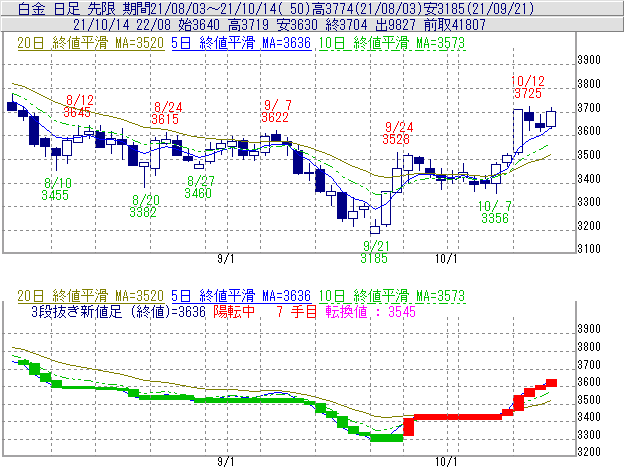Select the 20-day MA=3520 legend in the upper chart

[91, 43]
